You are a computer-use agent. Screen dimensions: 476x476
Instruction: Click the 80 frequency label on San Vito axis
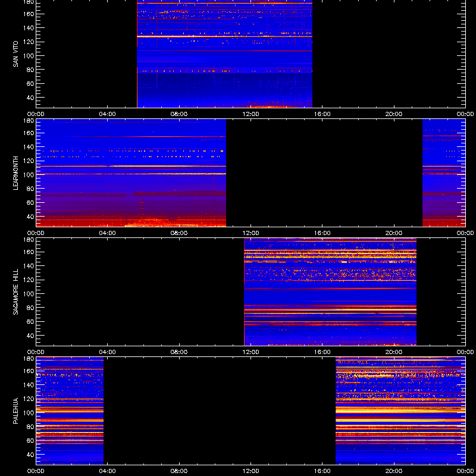point(31,70)
